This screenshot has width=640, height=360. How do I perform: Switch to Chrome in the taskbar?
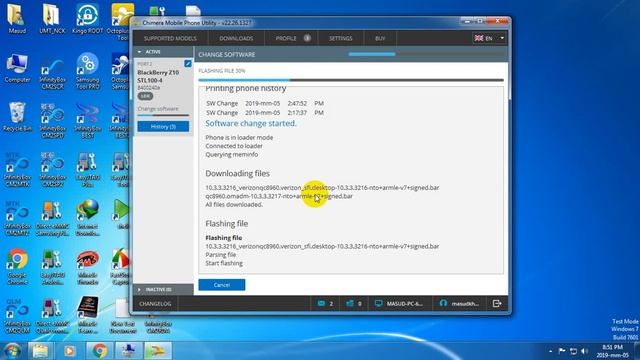[x=99, y=351]
